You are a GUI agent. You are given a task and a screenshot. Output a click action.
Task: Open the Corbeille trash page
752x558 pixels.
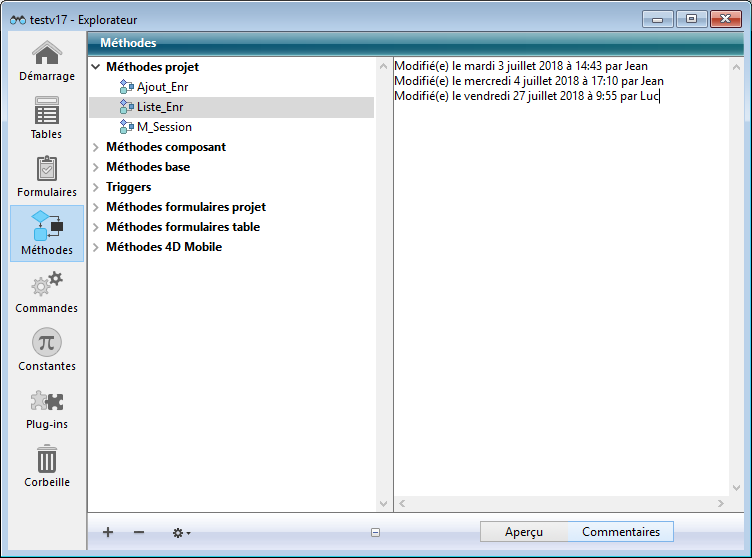pyautogui.click(x=46, y=466)
